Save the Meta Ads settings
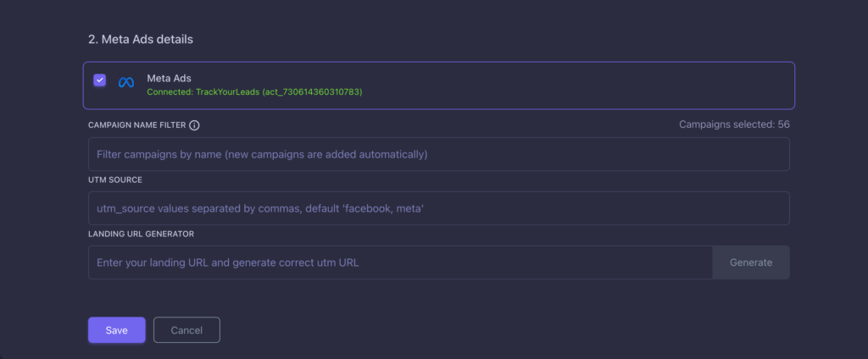Viewport: 868px width, 359px height. click(117, 330)
